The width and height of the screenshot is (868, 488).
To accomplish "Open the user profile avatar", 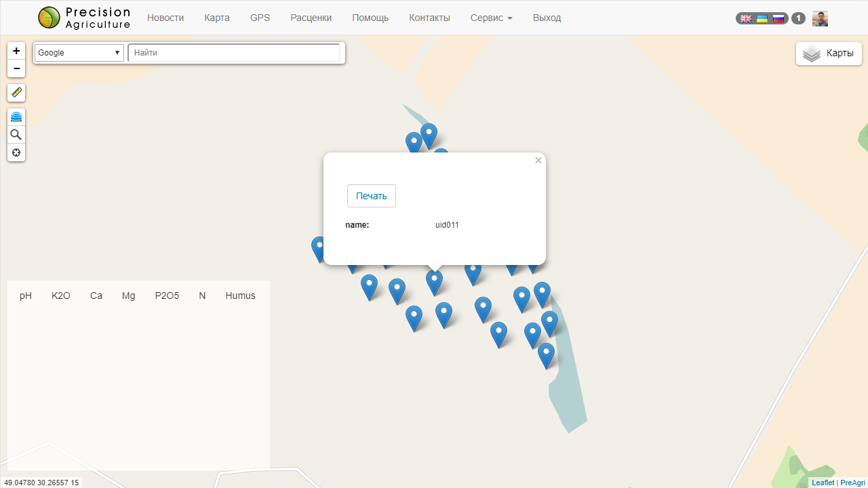I will click(x=820, y=18).
